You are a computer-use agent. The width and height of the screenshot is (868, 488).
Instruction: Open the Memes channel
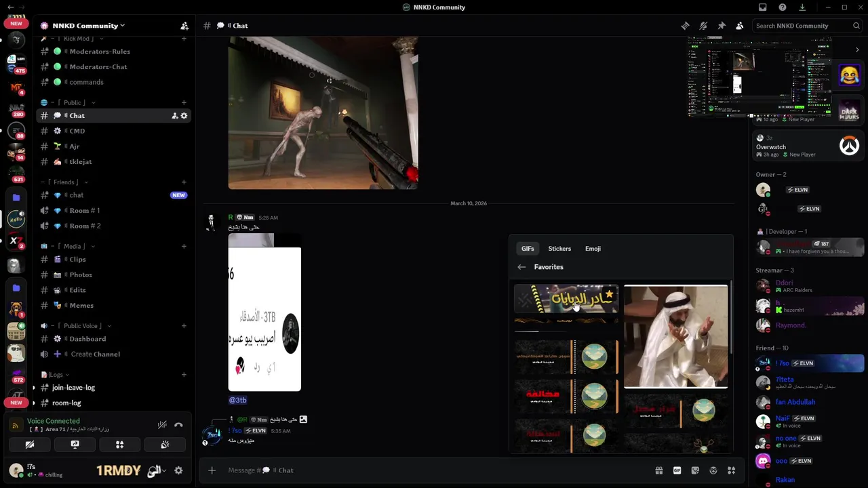(x=113, y=306)
